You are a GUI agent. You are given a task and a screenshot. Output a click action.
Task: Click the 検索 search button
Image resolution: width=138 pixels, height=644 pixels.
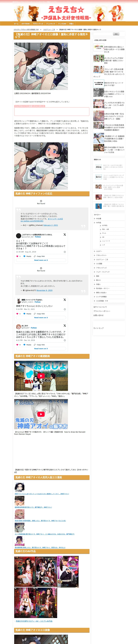click(116, 34)
